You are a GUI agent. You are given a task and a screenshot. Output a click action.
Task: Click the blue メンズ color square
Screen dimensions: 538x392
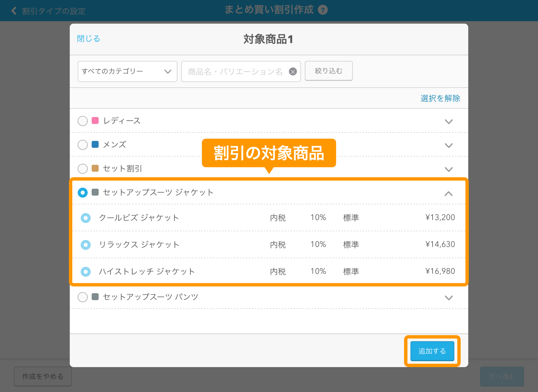[95, 144]
